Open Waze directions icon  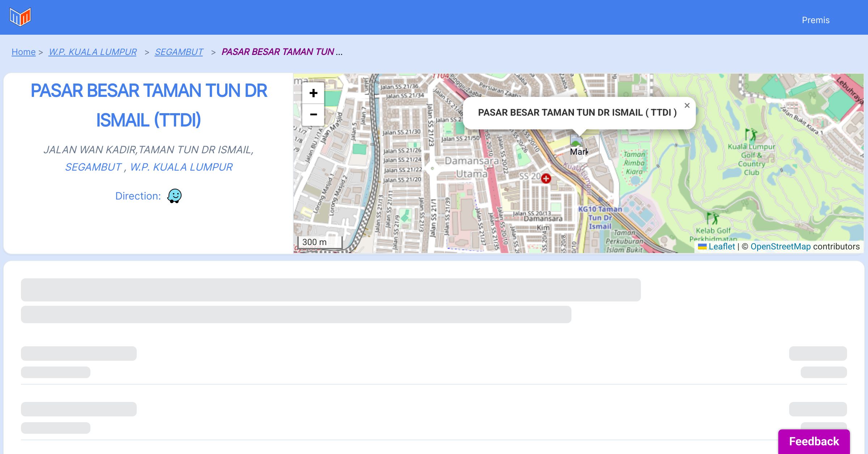point(174,196)
